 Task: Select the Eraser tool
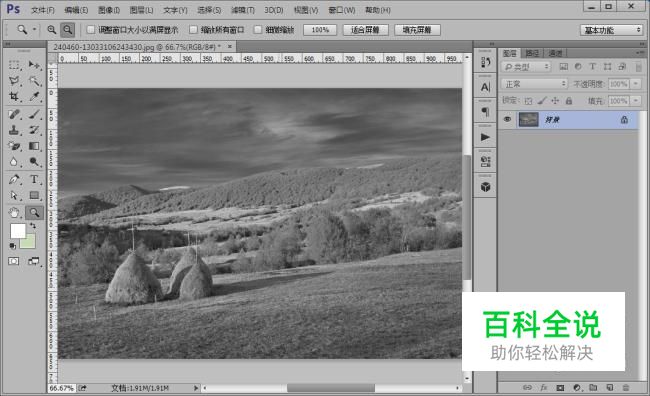click(x=14, y=146)
